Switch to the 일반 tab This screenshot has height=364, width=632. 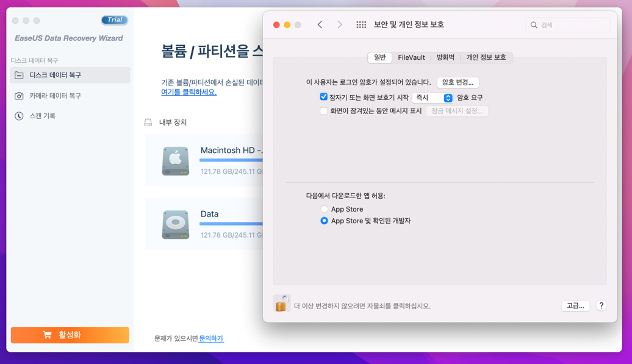(x=379, y=57)
